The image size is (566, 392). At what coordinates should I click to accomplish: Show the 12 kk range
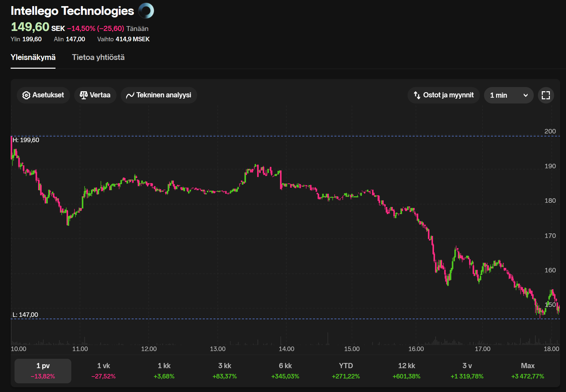(406, 371)
